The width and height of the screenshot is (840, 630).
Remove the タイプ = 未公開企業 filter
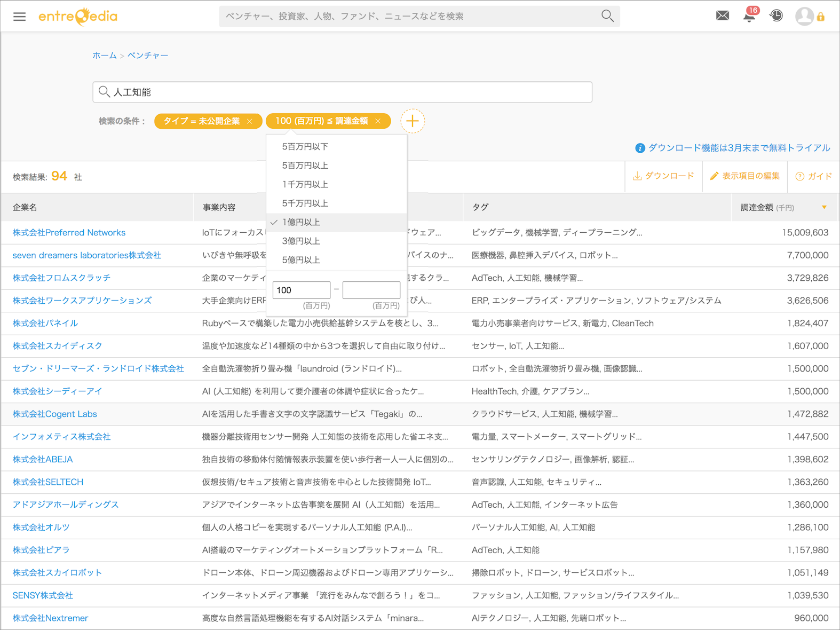tap(250, 122)
